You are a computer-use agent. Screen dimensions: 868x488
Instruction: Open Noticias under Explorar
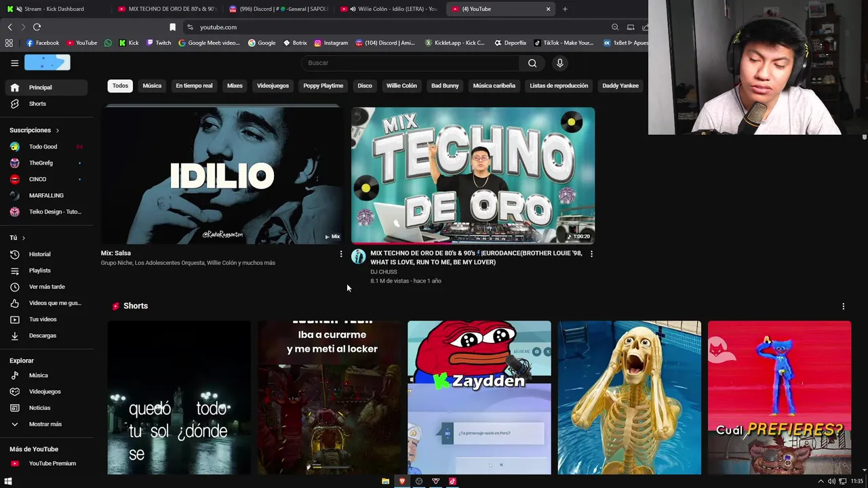click(x=46, y=408)
